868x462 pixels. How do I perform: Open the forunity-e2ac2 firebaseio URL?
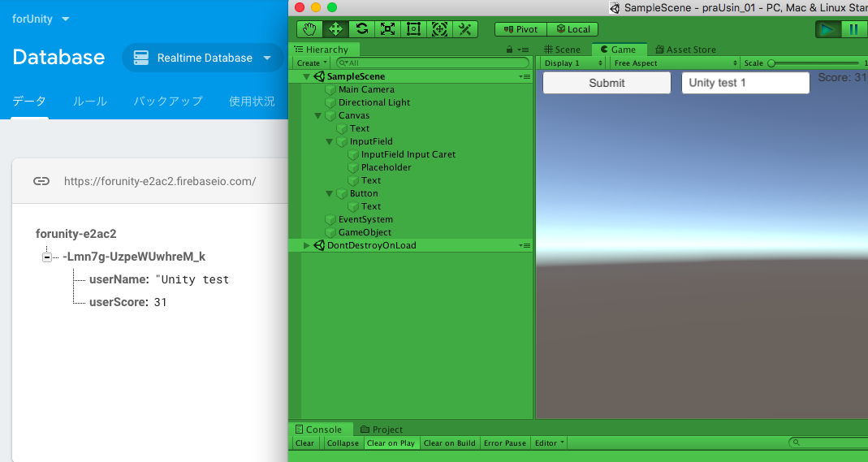click(x=160, y=181)
